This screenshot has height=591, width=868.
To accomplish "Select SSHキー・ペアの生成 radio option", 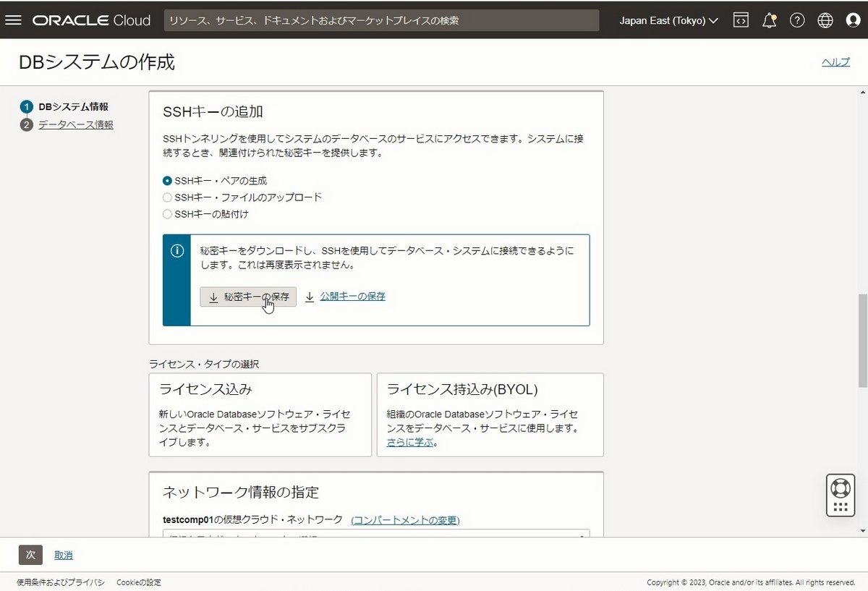I will tap(167, 180).
